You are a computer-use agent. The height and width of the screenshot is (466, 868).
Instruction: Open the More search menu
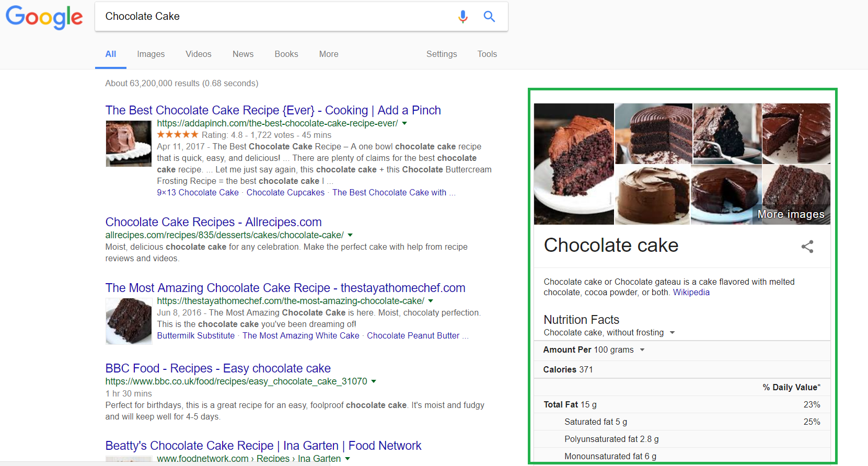329,54
